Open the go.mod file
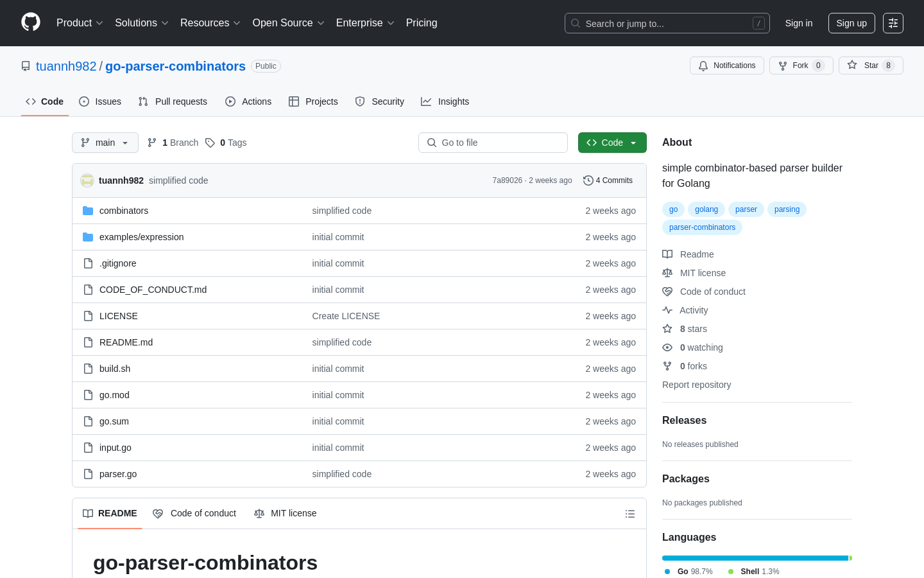924x578 pixels. click(x=114, y=395)
